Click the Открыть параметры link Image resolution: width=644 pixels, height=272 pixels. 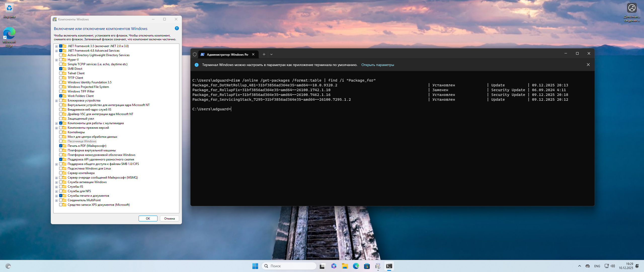[378, 65]
